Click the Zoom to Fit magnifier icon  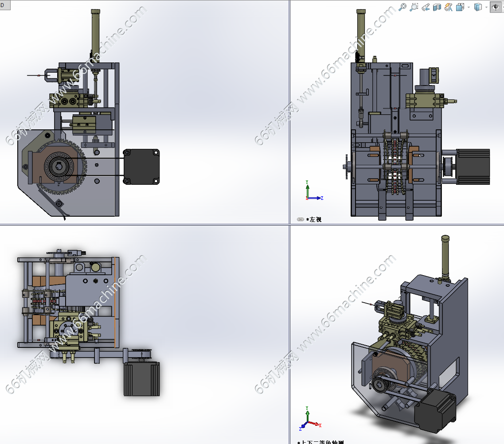[402, 7]
